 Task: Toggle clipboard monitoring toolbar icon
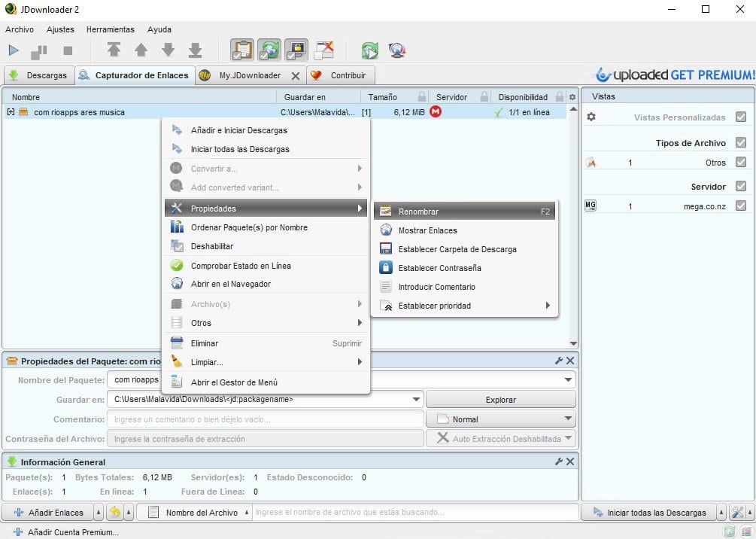(x=242, y=50)
